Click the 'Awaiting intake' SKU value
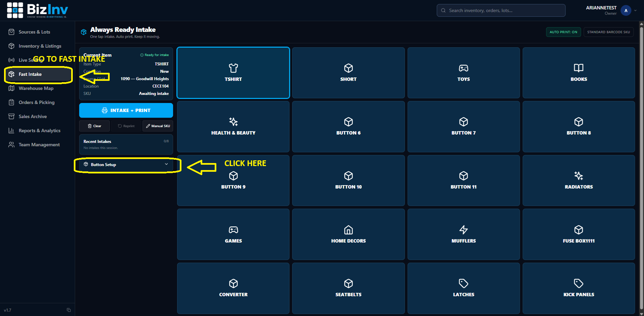This screenshot has width=644, height=316. [x=154, y=94]
